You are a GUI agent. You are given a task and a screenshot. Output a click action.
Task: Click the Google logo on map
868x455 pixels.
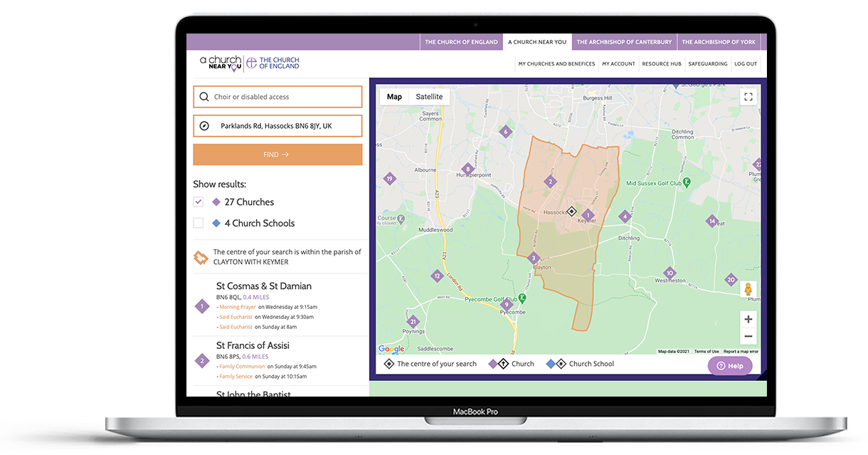(x=391, y=349)
